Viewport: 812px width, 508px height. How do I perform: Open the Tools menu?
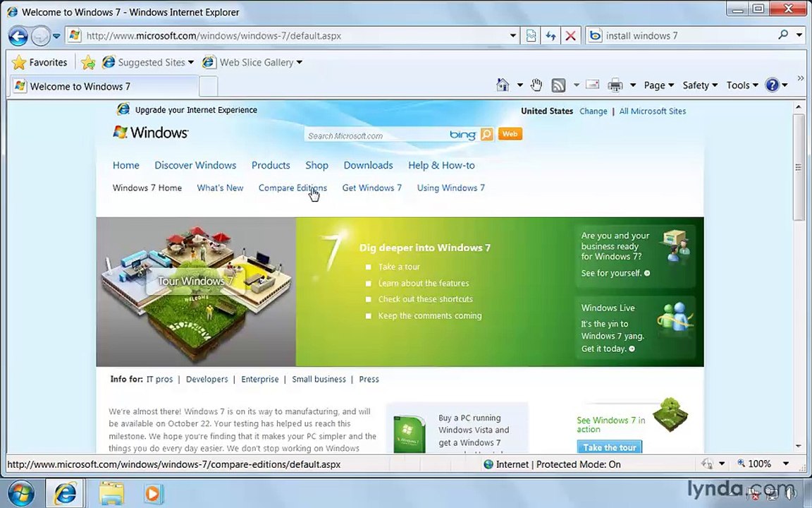click(742, 85)
